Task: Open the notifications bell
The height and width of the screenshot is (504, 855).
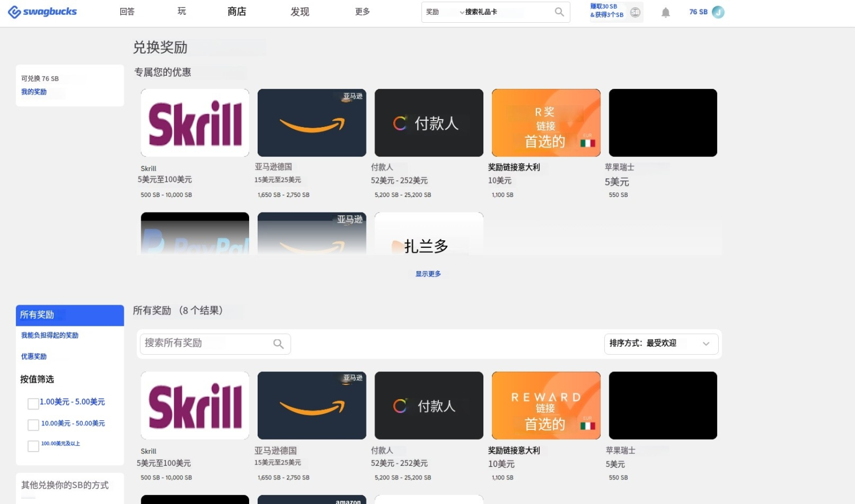Action: 665,13
